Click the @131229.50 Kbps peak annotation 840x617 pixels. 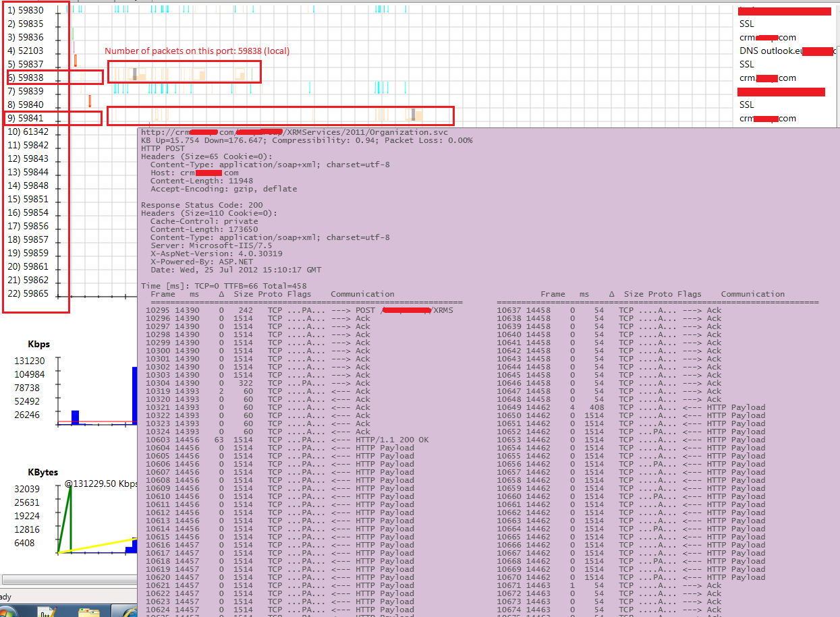point(101,484)
